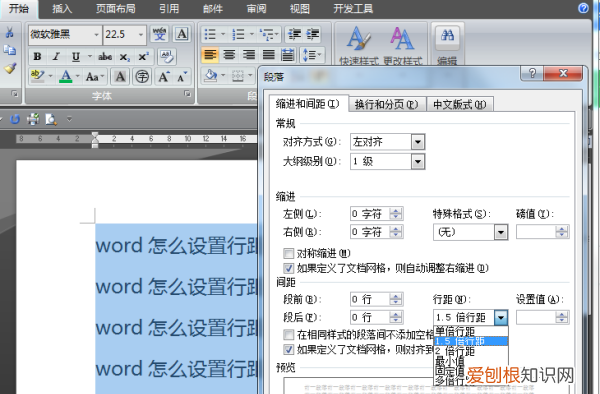The width and height of the screenshot is (600, 394).
Task: Switch to 中文版式 tab
Action: [460, 104]
